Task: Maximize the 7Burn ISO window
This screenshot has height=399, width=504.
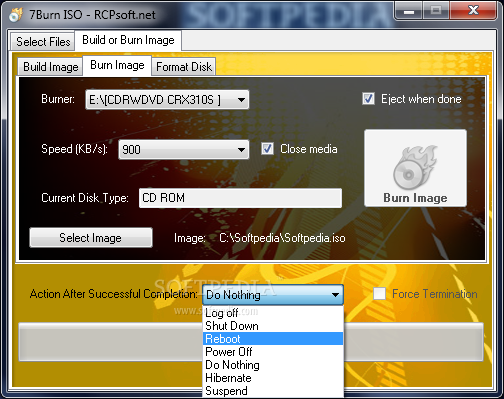Action: click(436, 11)
